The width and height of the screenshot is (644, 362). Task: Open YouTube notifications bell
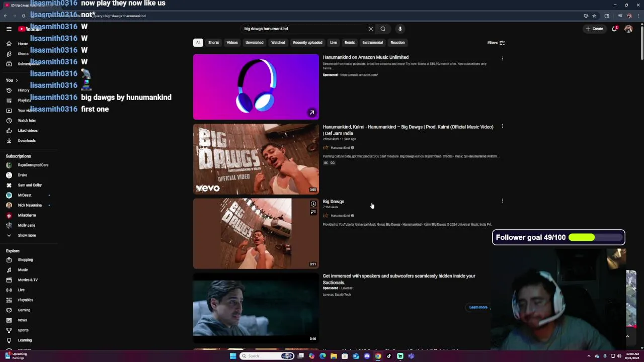[614, 29]
